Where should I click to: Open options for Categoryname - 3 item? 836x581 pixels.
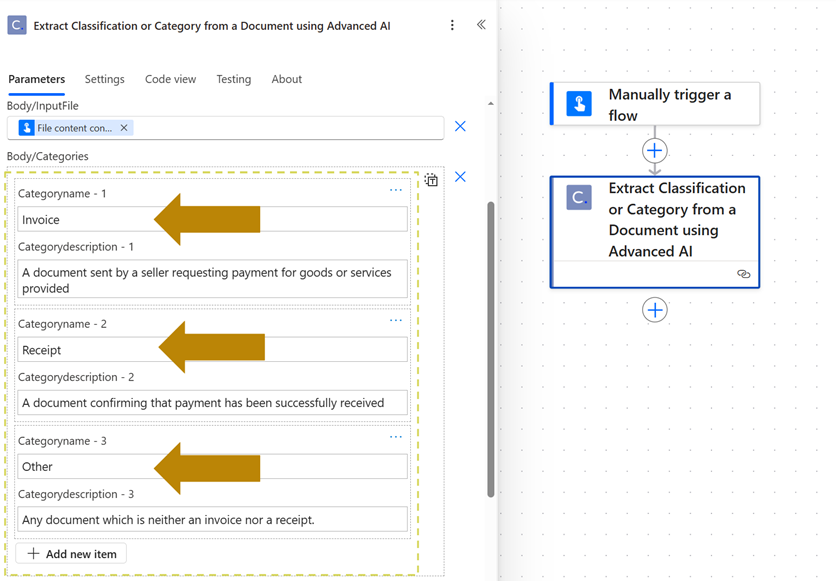pos(396,436)
